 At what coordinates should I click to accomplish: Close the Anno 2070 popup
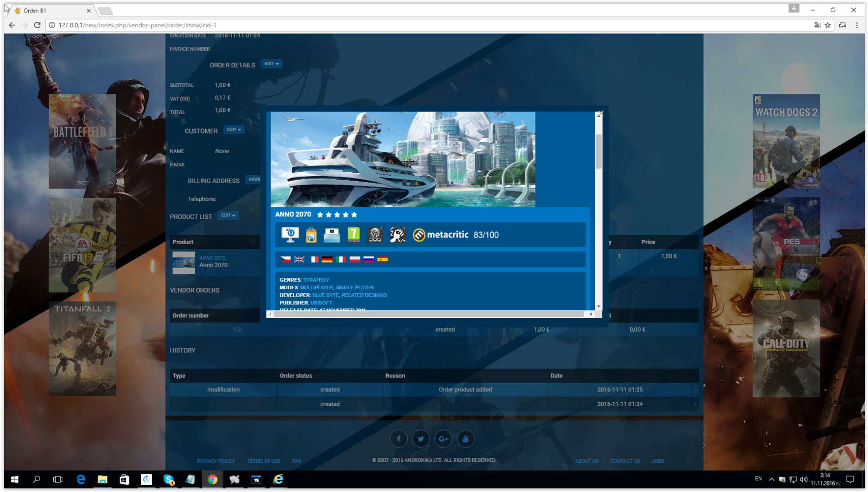[600, 113]
